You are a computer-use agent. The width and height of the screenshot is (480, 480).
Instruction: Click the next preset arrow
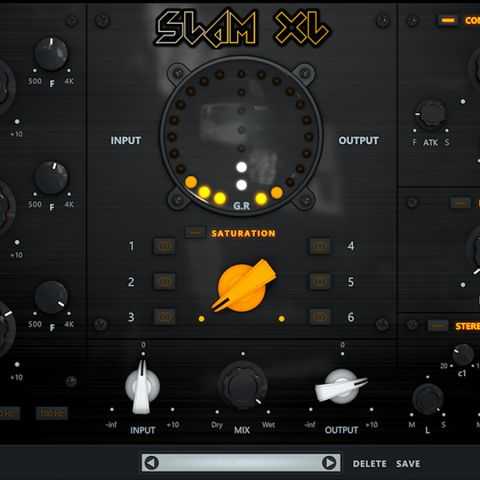point(329,463)
